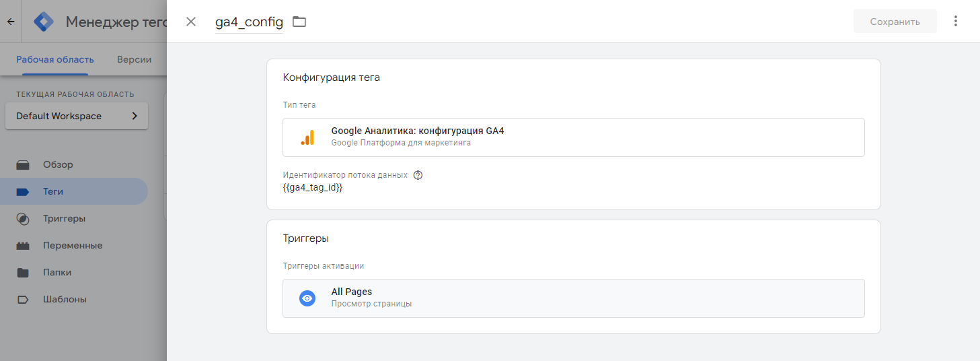This screenshot has height=361, width=980.
Task: Open the Переменные section
Action: click(x=74, y=245)
